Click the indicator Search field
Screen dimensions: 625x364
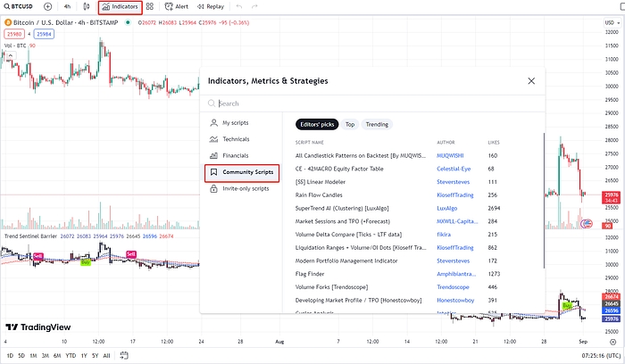[x=375, y=103]
